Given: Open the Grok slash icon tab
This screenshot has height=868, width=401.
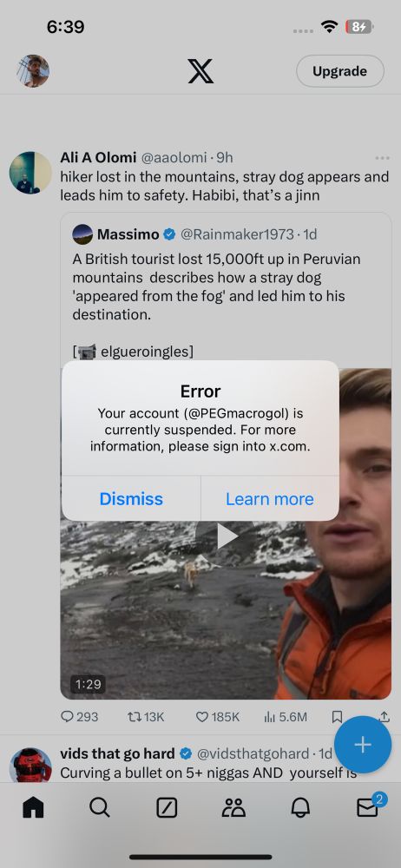Looking at the screenshot, I should point(167,808).
